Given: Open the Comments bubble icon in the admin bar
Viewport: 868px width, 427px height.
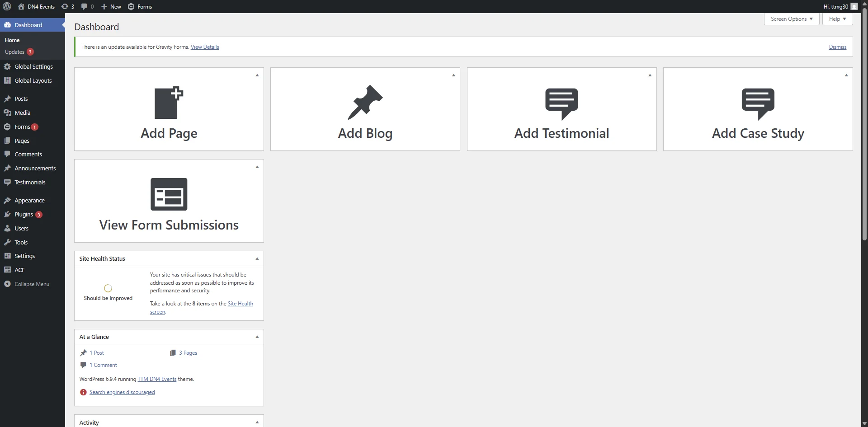Looking at the screenshot, I should click(x=84, y=6).
